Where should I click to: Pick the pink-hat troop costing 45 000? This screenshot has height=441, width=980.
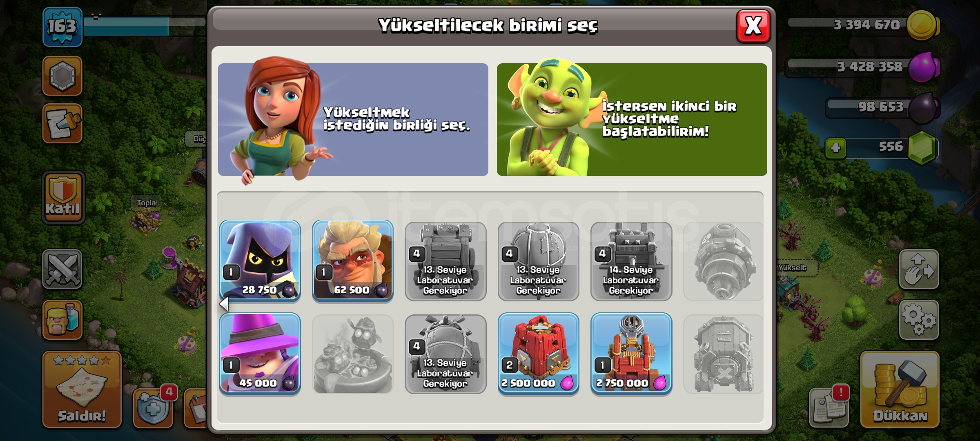[260, 354]
